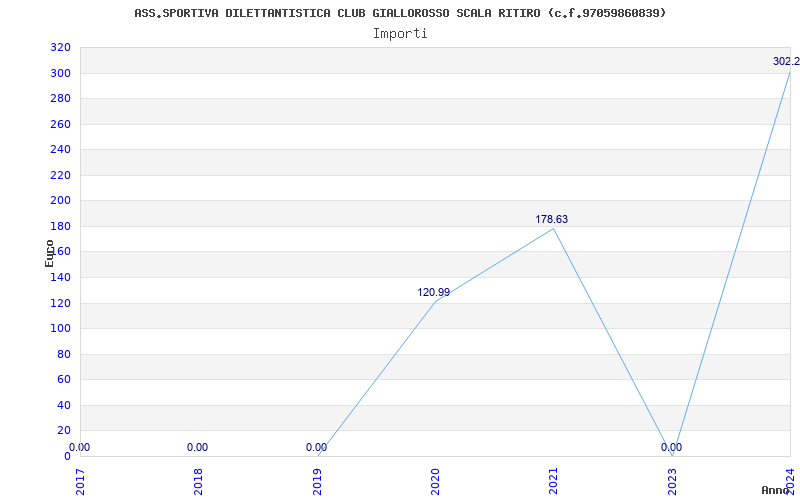Click the 260 y-axis tick label
Image resolution: width=800 pixels, height=500 pixels.
60,124
